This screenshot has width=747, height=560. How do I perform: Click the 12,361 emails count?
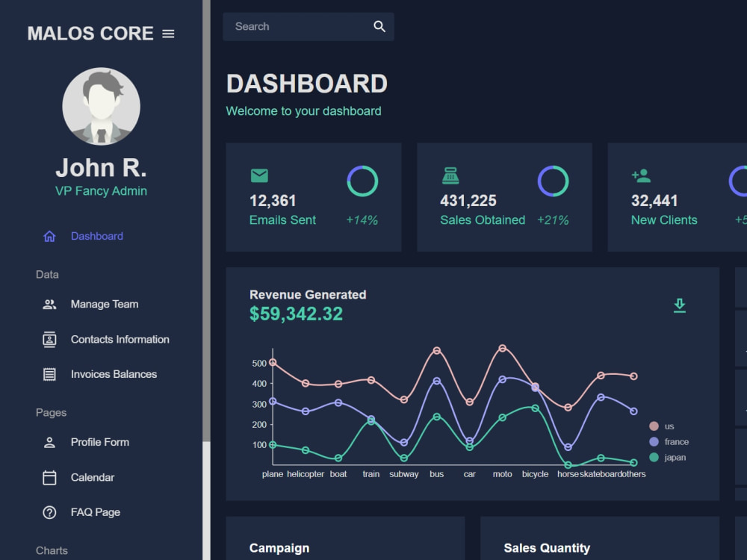[273, 200]
